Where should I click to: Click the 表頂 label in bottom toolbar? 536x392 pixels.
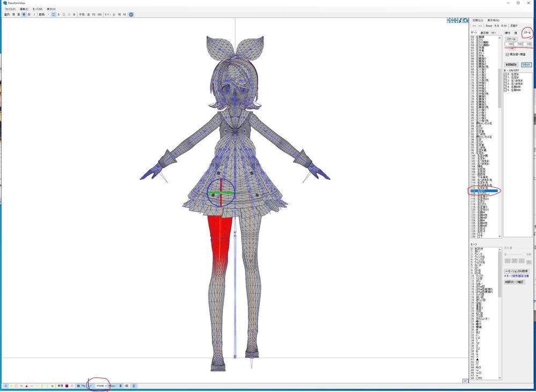click(x=60, y=386)
